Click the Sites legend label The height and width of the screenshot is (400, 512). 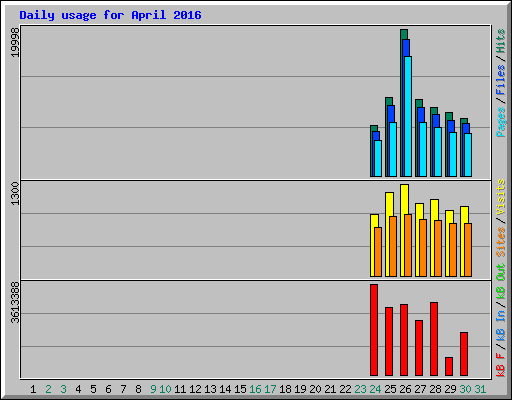(500, 242)
